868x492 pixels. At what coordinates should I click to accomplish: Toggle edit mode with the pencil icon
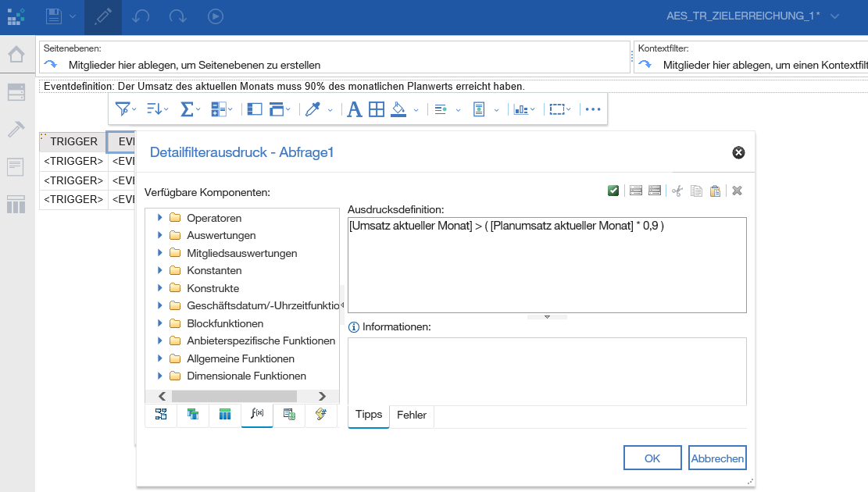pos(102,15)
